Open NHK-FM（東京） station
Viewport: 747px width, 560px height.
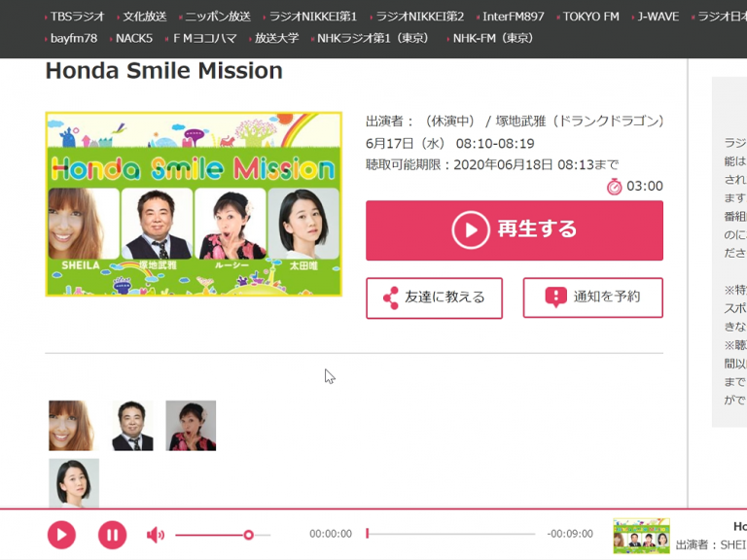click(492, 39)
